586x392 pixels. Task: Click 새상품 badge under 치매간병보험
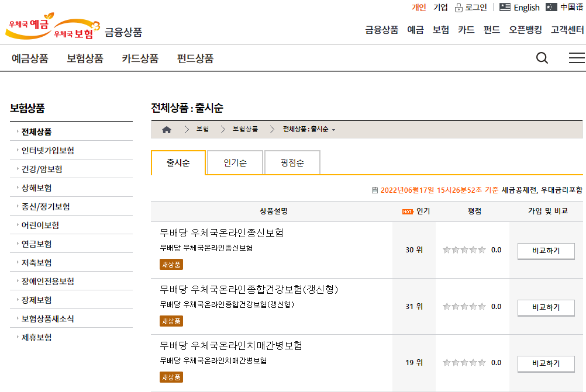coord(171,377)
